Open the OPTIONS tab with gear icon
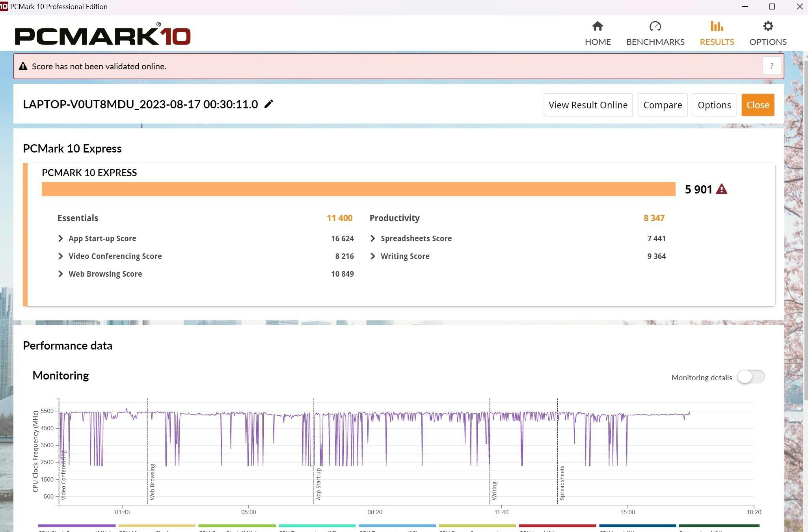808x532 pixels. coord(768,33)
